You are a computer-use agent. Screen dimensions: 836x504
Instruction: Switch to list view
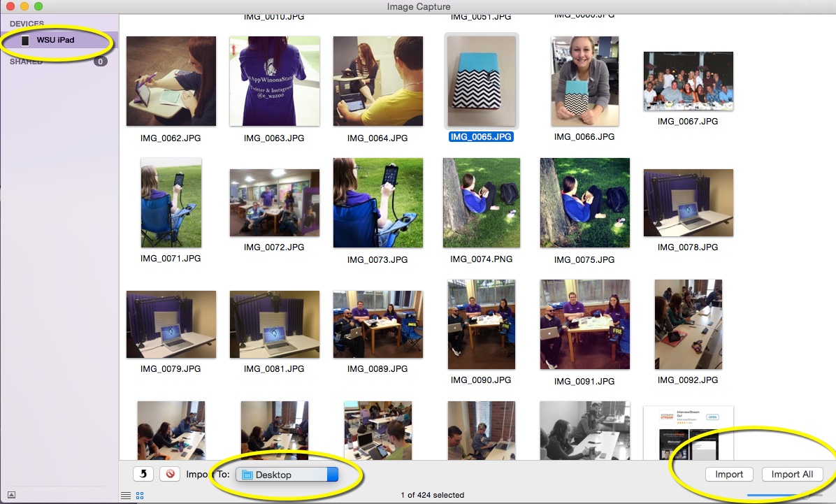click(x=126, y=496)
